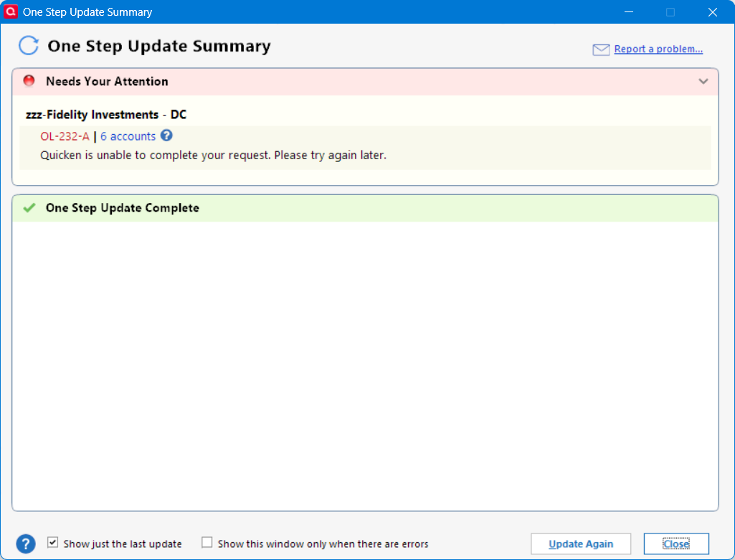Click the red alert dot in Needs Your Attention
The width and height of the screenshot is (735, 560).
(x=29, y=80)
